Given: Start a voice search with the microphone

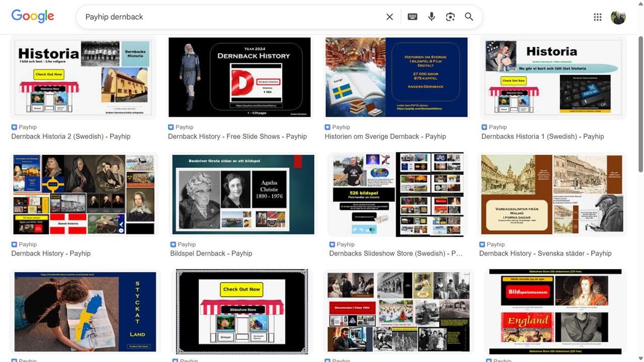Looking at the screenshot, I should pyautogui.click(x=432, y=17).
